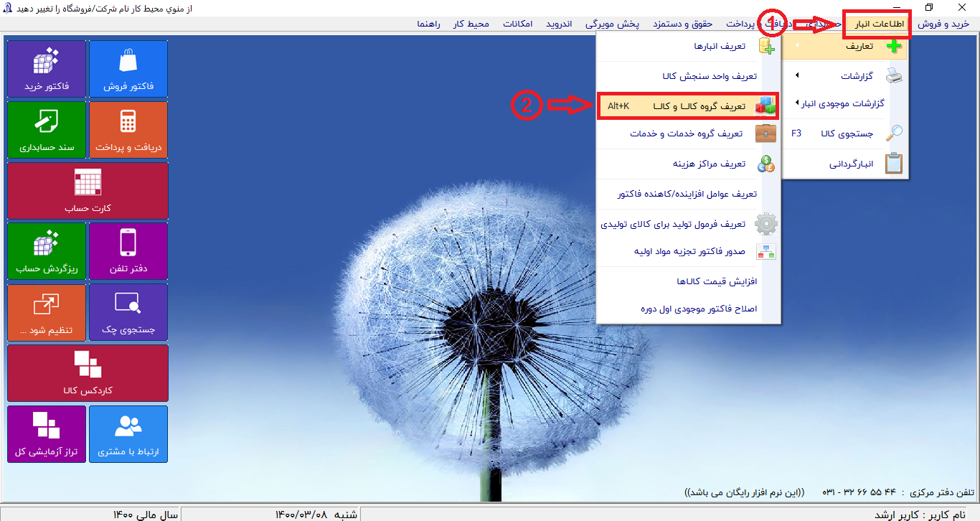Click the جستجوی چک check search tile
The height and width of the screenshot is (521, 980).
(x=128, y=312)
